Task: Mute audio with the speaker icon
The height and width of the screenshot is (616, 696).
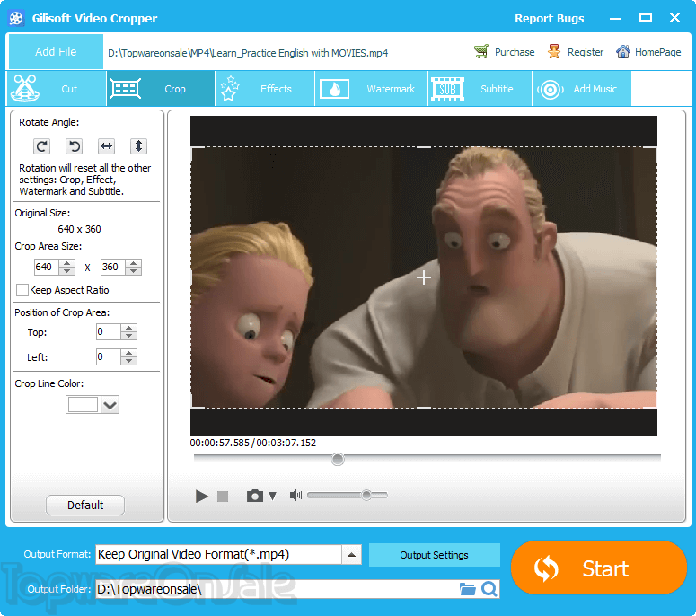Action: click(x=295, y=496)
